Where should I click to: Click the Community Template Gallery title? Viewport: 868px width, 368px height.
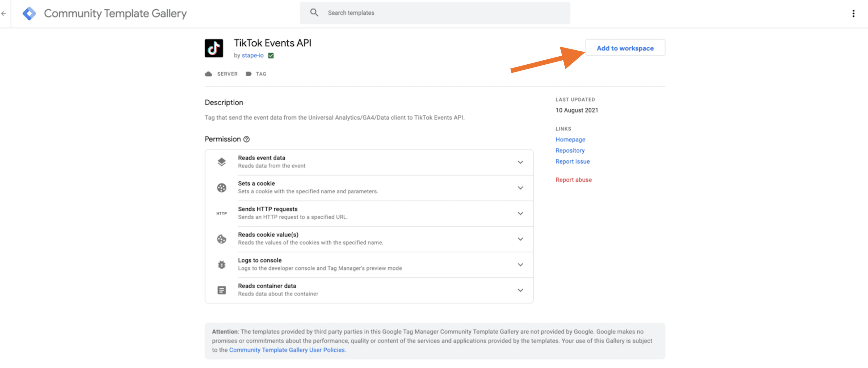tap(115, 13)
